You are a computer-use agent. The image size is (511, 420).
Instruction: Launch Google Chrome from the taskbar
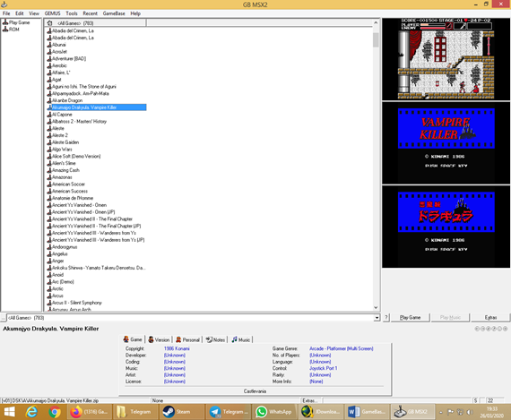(x=55, y=412)
